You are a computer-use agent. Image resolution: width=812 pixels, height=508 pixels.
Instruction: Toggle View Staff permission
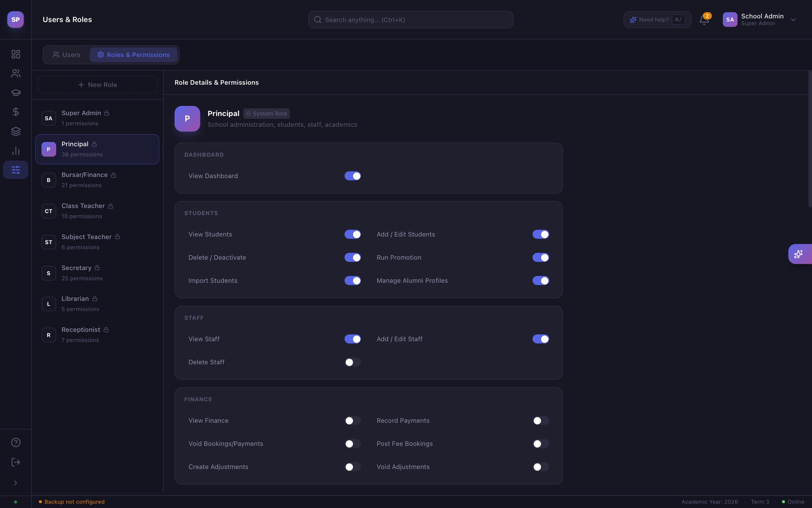coord(352,339)
